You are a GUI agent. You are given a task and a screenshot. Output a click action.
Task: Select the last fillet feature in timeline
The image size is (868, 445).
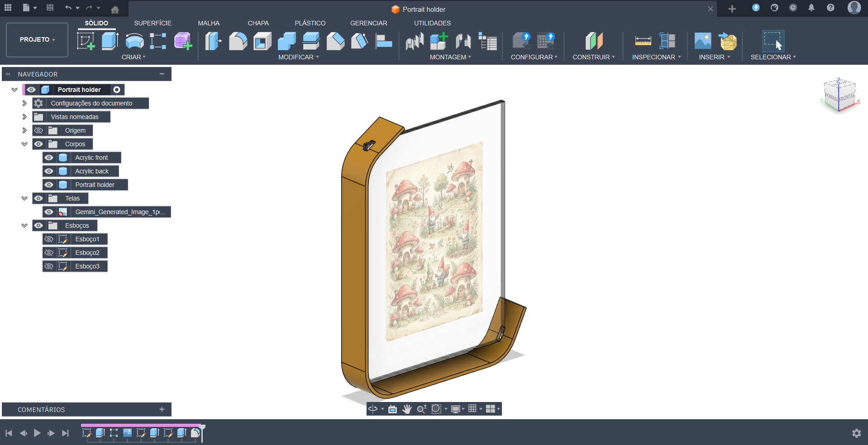(x=195, y=433)
